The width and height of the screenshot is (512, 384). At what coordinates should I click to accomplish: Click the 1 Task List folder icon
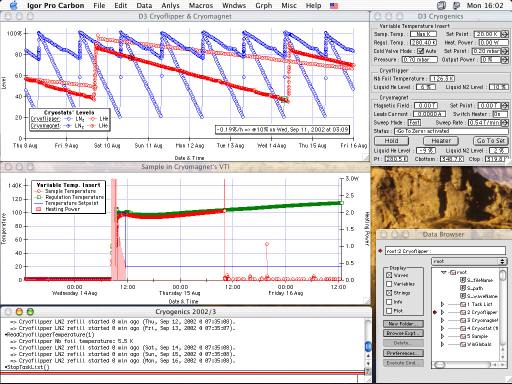[463, 304]
